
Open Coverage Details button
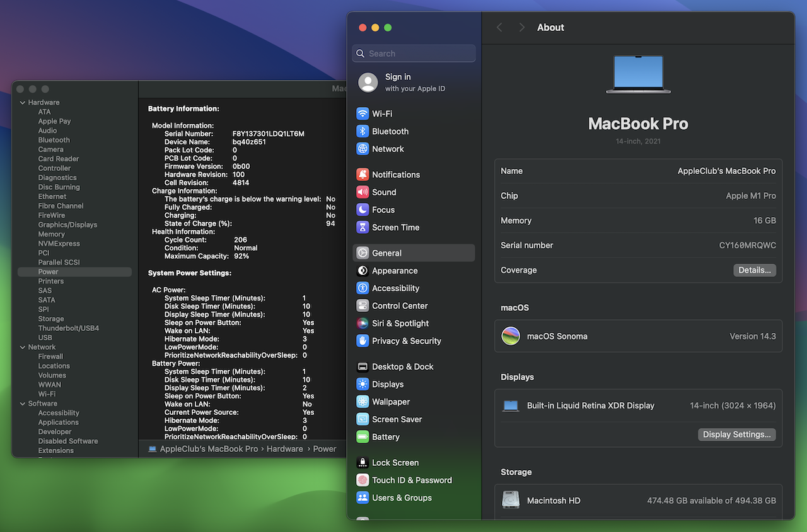coord(755,270)
